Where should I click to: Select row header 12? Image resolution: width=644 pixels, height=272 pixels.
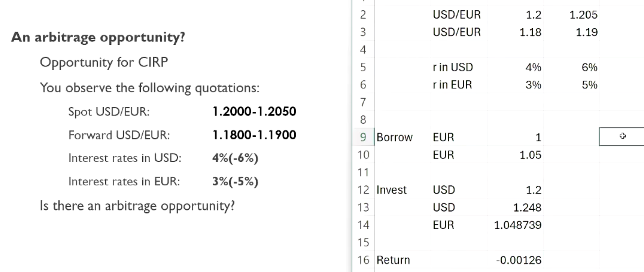[363, 190]
